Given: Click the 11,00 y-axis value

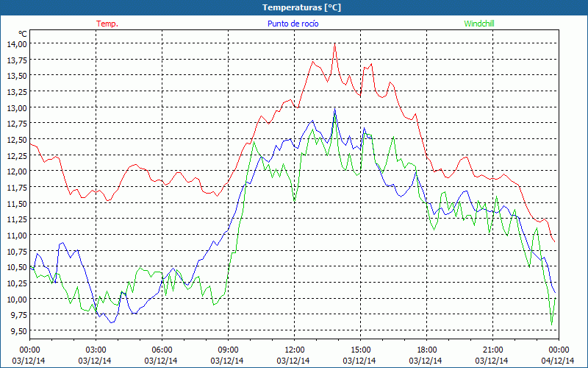Looking at the screenshot, I should [17, 235].
